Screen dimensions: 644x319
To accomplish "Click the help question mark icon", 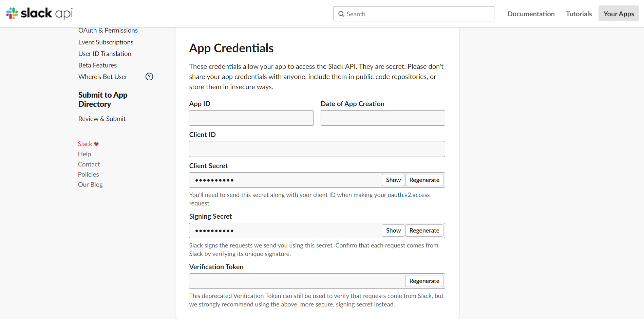I will 149,77.
